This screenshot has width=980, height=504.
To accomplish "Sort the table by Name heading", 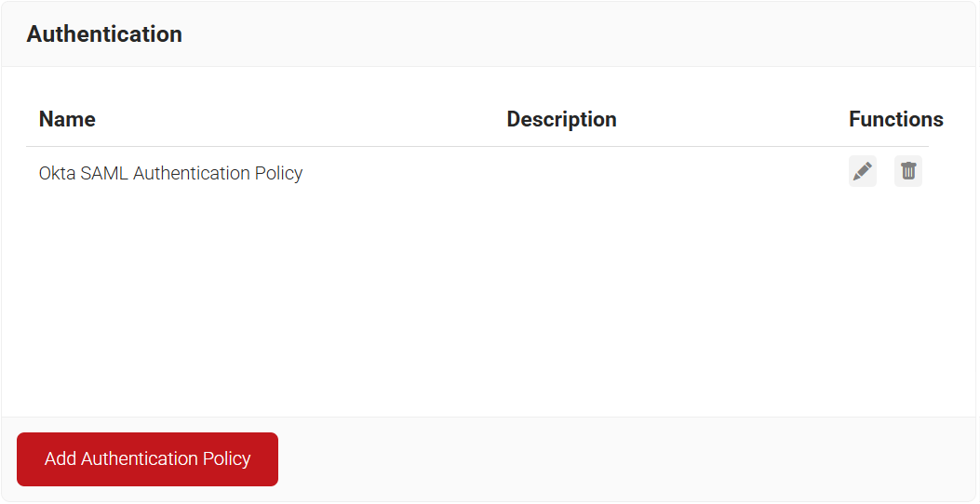I will click(x=67, y=119).
